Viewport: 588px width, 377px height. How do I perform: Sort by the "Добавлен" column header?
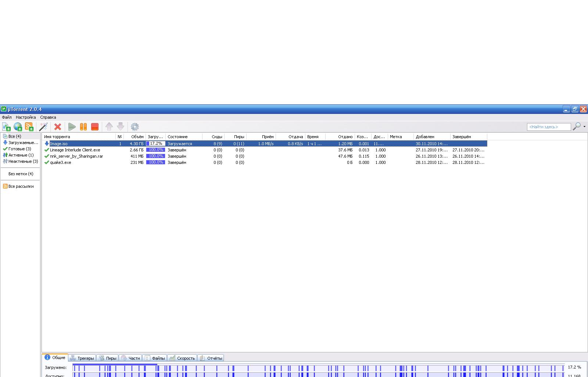pyautogui.click(x=432, y=137)
